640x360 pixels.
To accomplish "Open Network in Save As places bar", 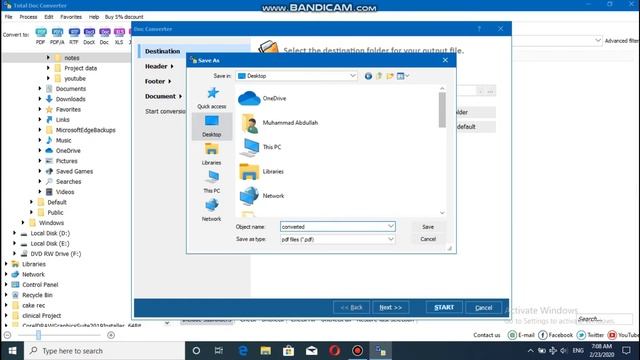I will click(211, 210).
